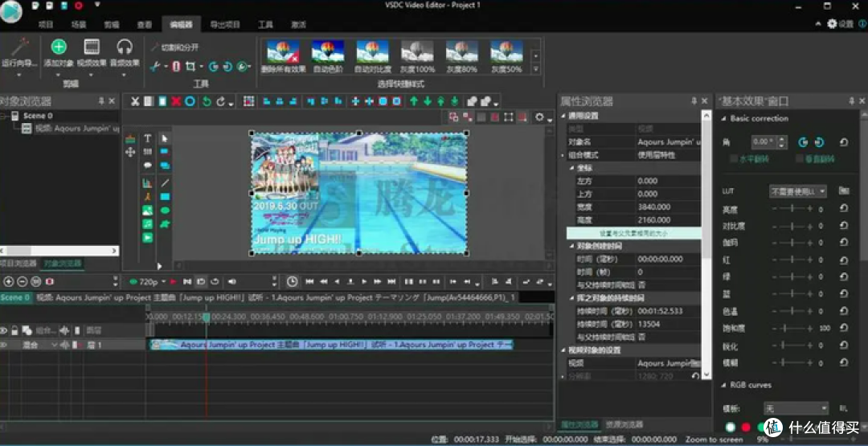Jump to start of timeline playback

coord(310,281)
